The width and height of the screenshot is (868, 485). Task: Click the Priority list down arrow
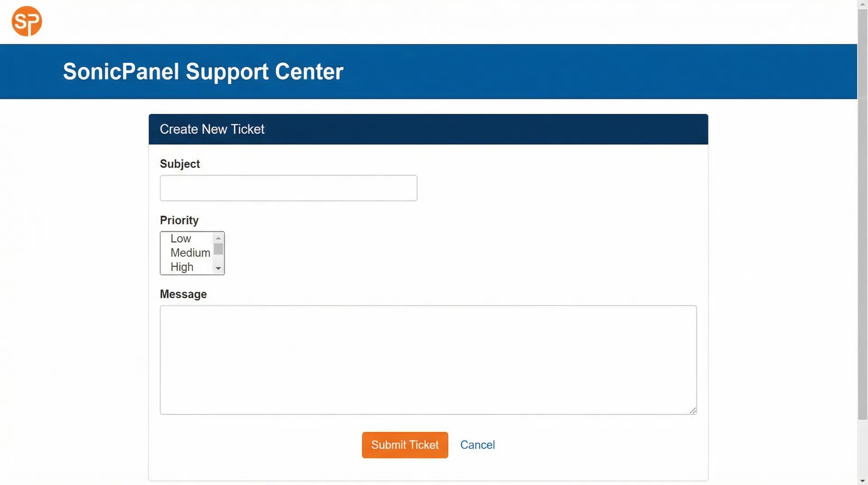218,268
